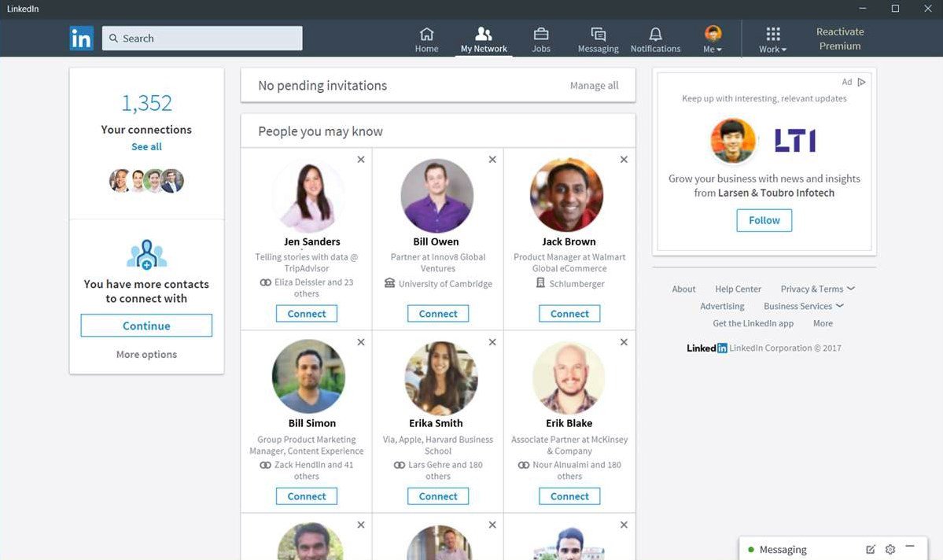Click the LinkedIn footer logo
Image resolution: width=943 pixels, height=560 pixels.
click(706, 348)
